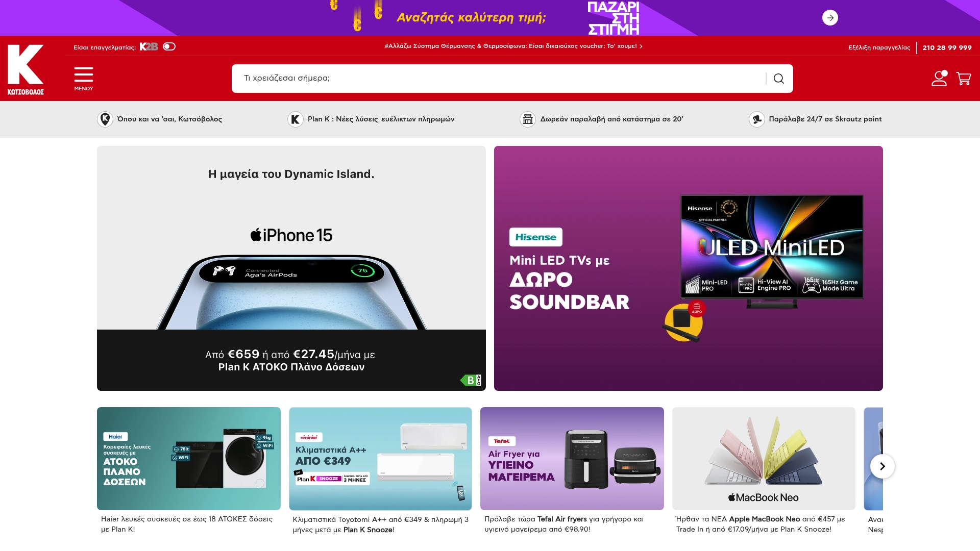Open the Tefal Air Fryer card
The image size is (980, 551).
tap(572, 459)
